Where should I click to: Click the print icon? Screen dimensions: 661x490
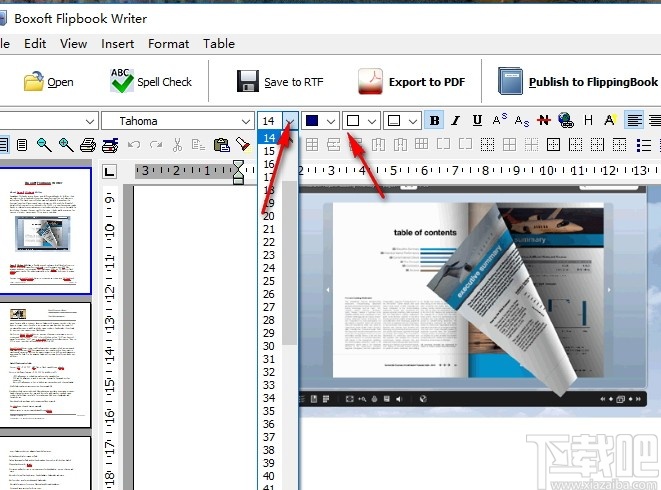tap(88, 145)
